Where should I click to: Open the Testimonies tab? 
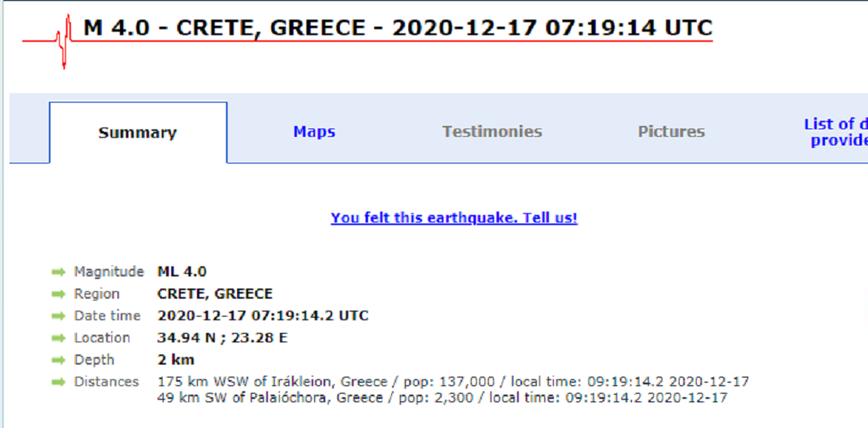point(492,132)
